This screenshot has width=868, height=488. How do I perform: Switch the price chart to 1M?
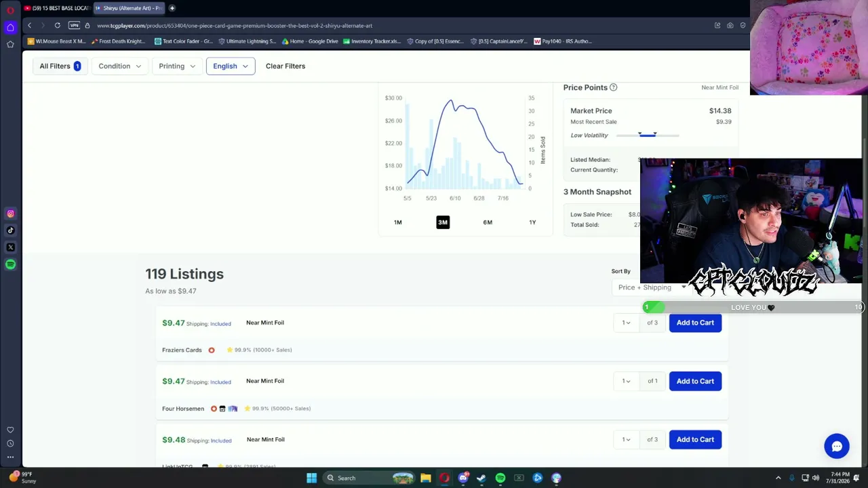[398, 222]
